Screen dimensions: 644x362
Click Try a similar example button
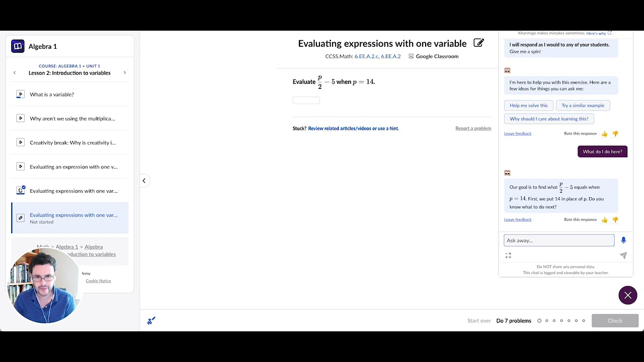[583, 105]
